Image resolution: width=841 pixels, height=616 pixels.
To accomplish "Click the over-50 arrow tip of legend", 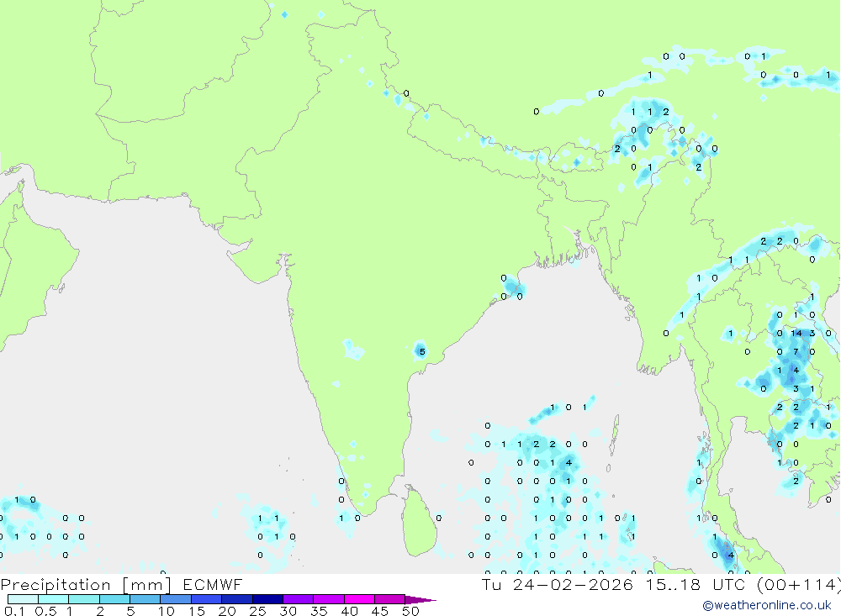I will 420,600.
